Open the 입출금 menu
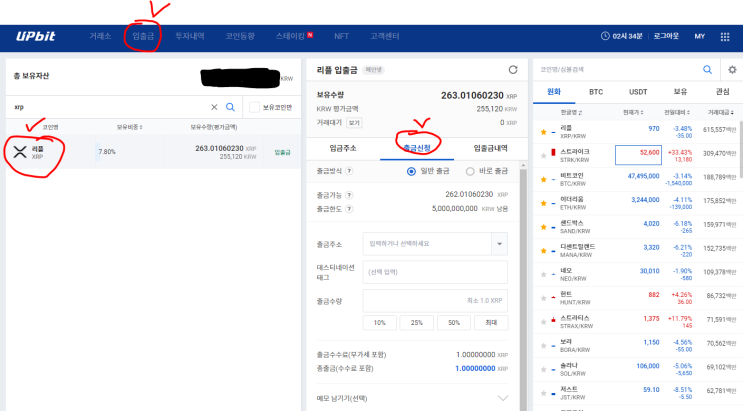 [143, 36]
